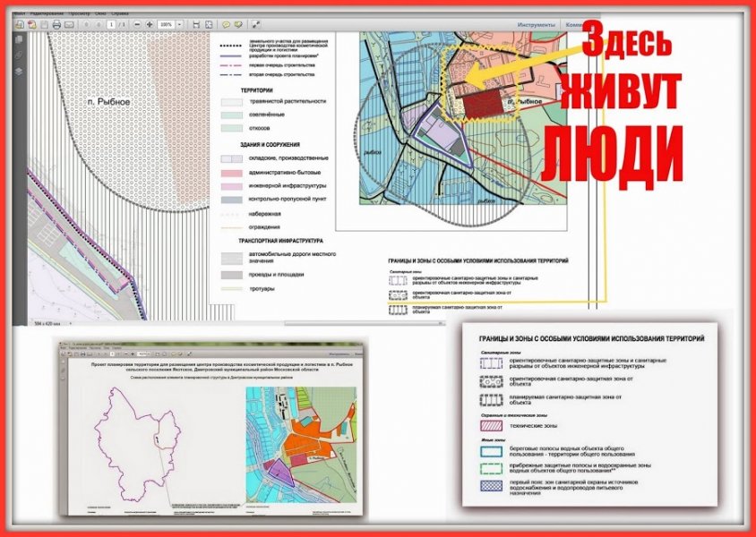Open the Инструменты panel
The height and width of the screenshot is (537, 756).
[536, 25]
